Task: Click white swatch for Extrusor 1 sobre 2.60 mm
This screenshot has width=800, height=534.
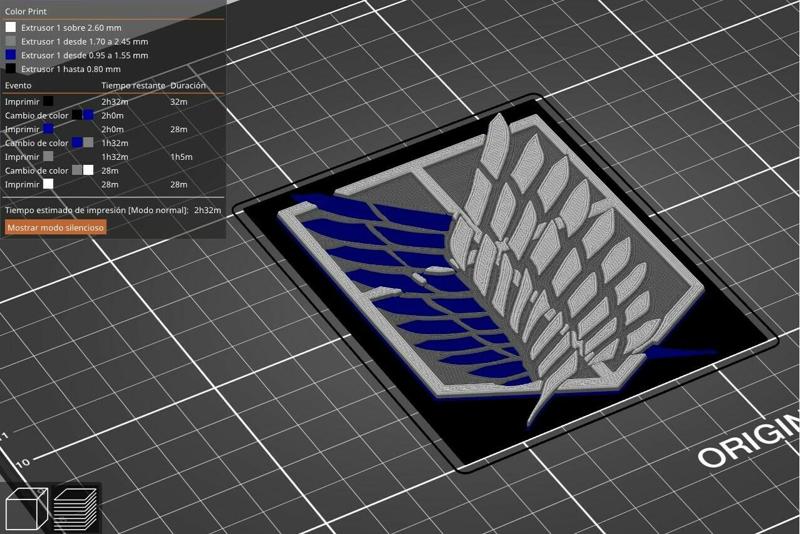Action: (10, 28)
